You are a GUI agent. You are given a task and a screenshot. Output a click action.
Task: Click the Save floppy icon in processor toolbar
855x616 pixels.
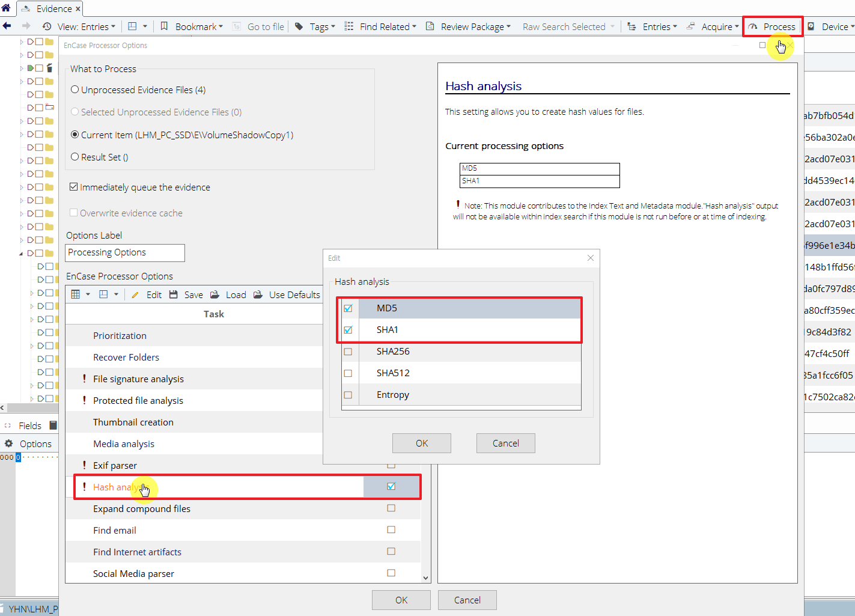pos(174,294)
